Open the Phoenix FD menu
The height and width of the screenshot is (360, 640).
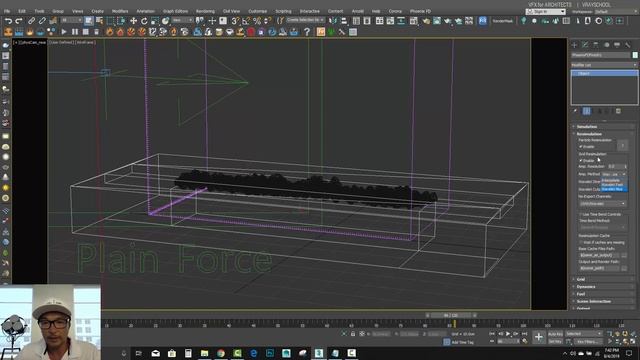click(421, 11)
